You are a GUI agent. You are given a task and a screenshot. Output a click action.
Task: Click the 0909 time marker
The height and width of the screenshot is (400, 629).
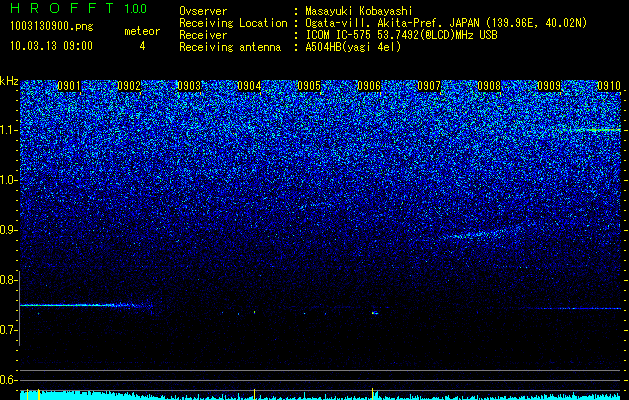(x=549, y=86)
